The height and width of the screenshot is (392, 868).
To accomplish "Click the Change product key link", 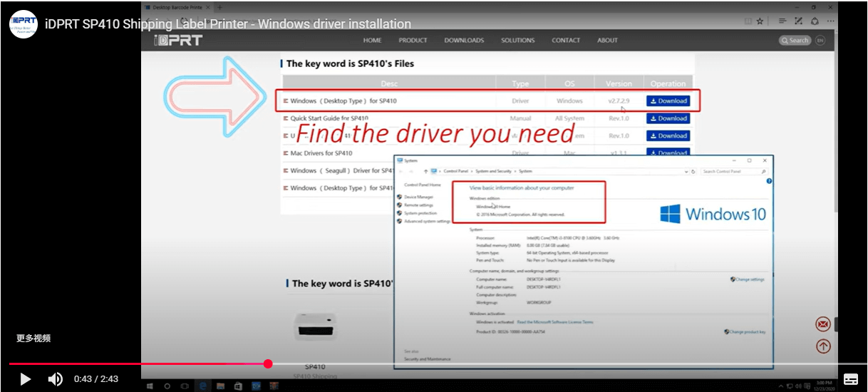I will [x=747, y=332].
